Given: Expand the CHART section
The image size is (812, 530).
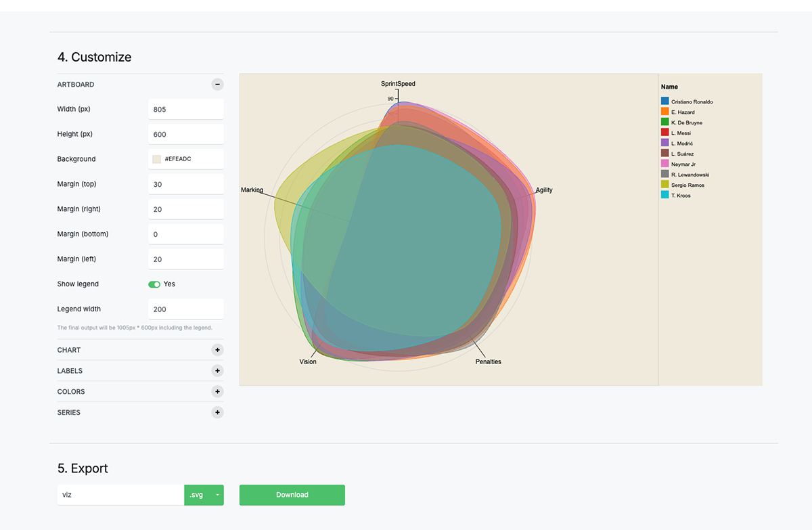Looking at the screenshot, I should pyautogui.click(x=217, y=350).
